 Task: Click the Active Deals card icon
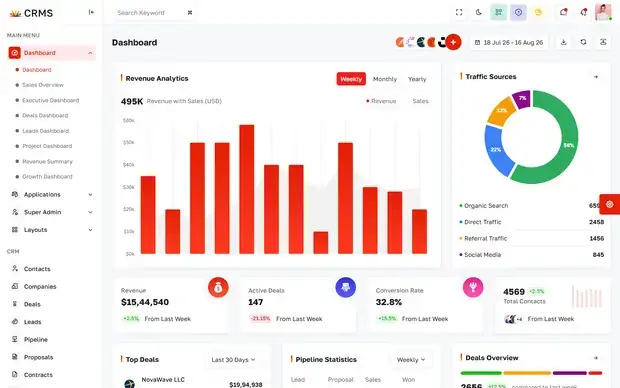[x=346, y=288]
